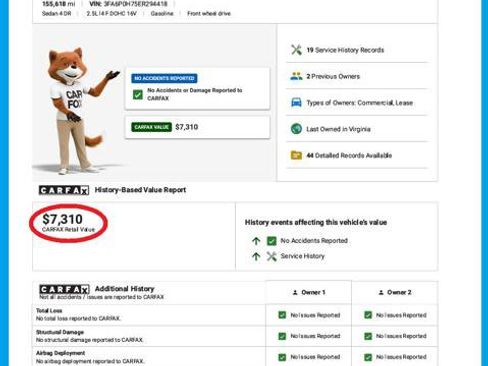The image size is (488, 366).
Task: Click the CARFAX Retail Value label
Action: point(68,229)
